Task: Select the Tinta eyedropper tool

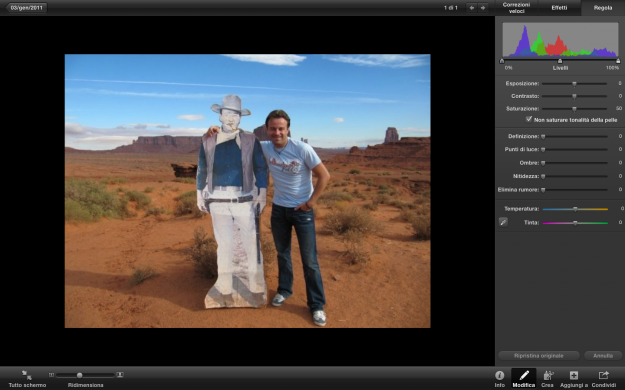Action: 503,222
